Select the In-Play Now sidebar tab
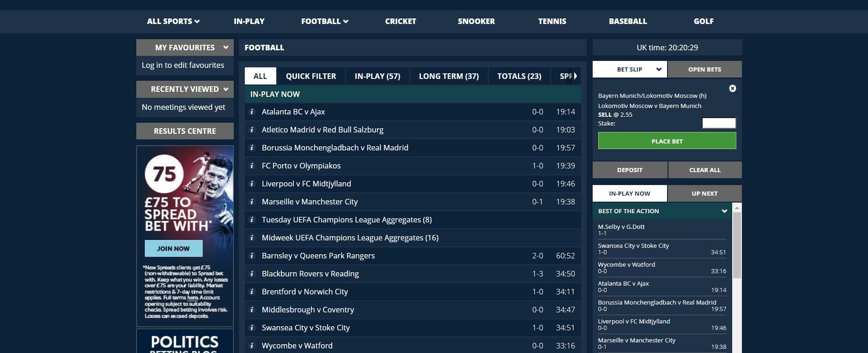Viewport: 868px width, 353px height. 630,193
